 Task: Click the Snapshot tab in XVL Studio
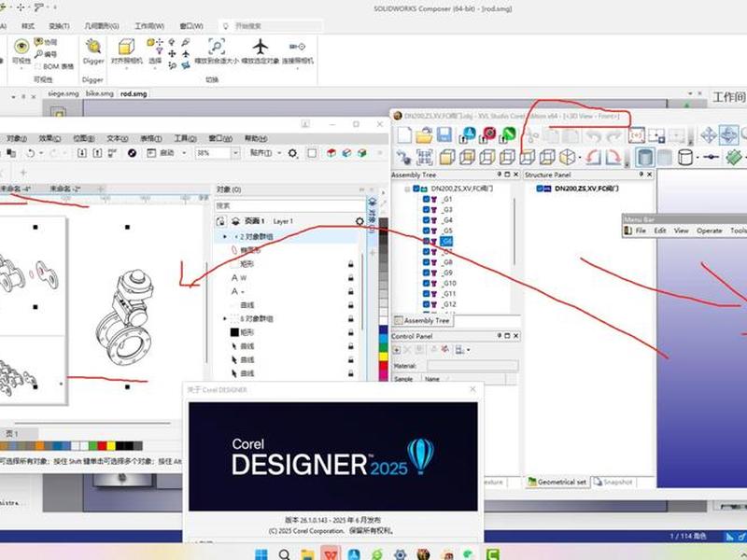[613, 482]
